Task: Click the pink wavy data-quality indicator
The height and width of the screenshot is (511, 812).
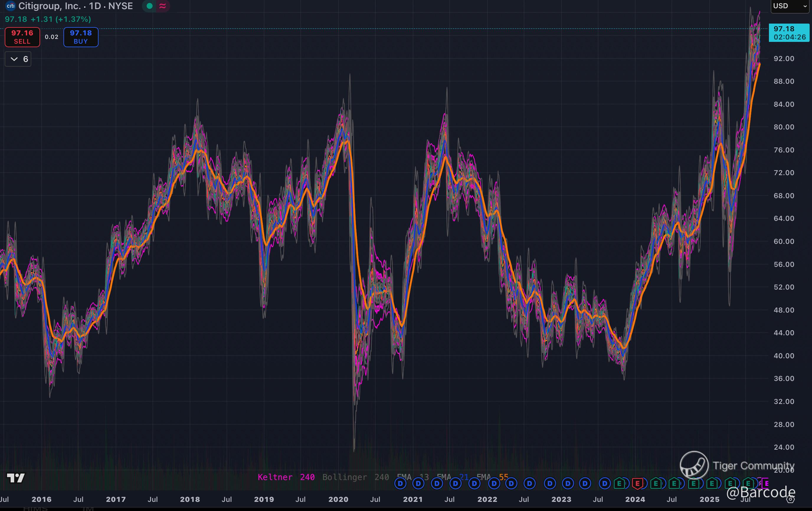Action: (x=163, y=6)
